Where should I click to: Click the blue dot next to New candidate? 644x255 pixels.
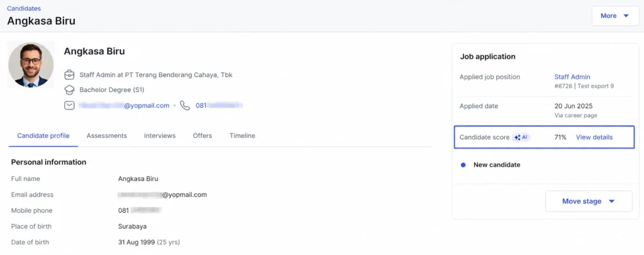click(464, 165)
